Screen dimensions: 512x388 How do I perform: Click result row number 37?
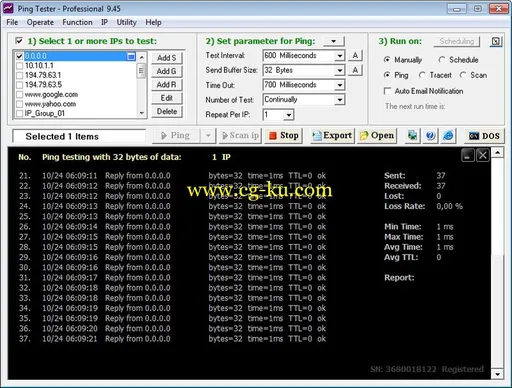tap(173, 339)
